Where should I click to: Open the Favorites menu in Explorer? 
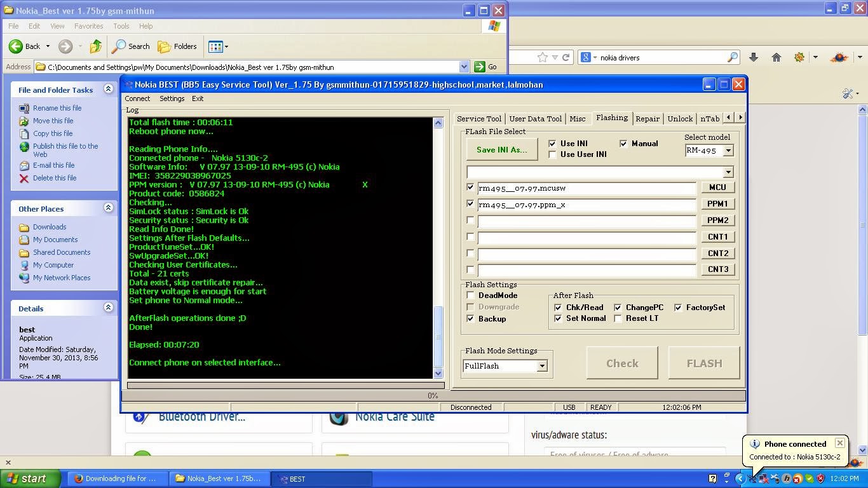click(88, 26)
